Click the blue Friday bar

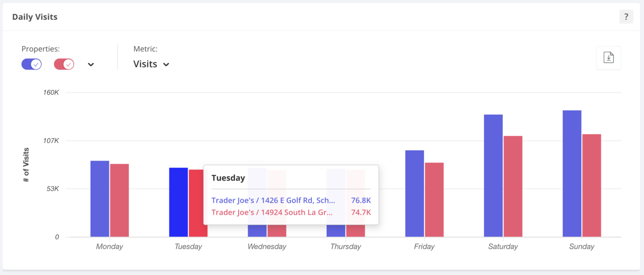pyautogui.click(x=415, y=193)
